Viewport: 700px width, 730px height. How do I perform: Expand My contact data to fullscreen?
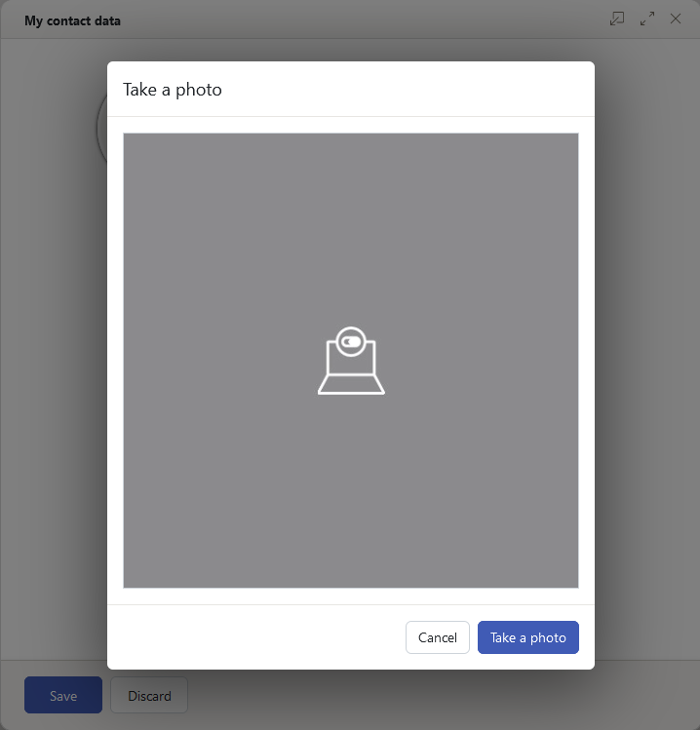647,19
